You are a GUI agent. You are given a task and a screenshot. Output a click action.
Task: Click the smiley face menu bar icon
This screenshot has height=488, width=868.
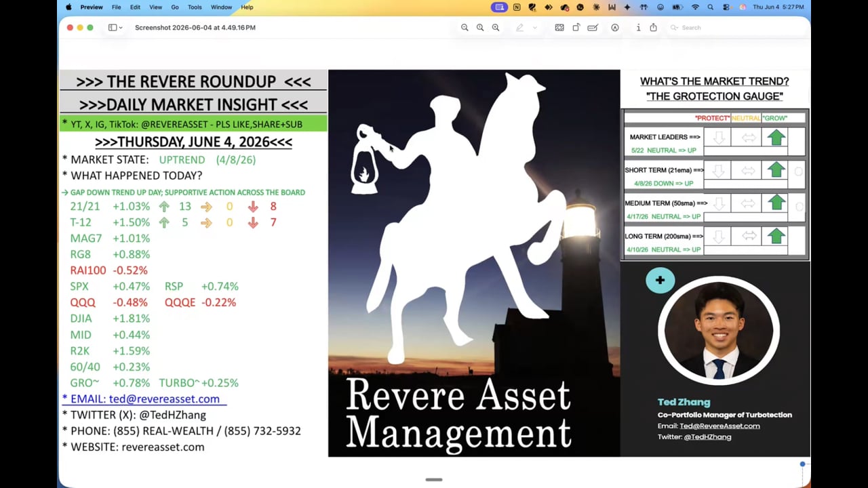pyautogui.click(x=660, y=7)
